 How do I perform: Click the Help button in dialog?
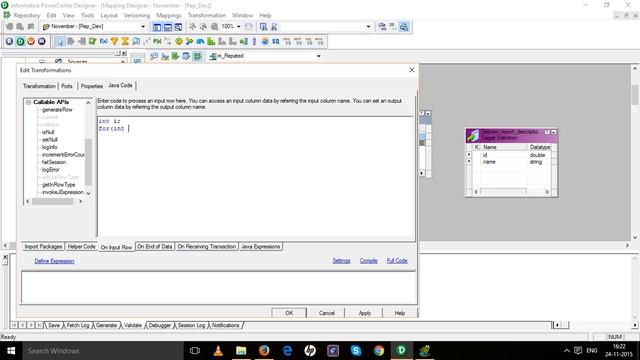[x=400, y=313]
